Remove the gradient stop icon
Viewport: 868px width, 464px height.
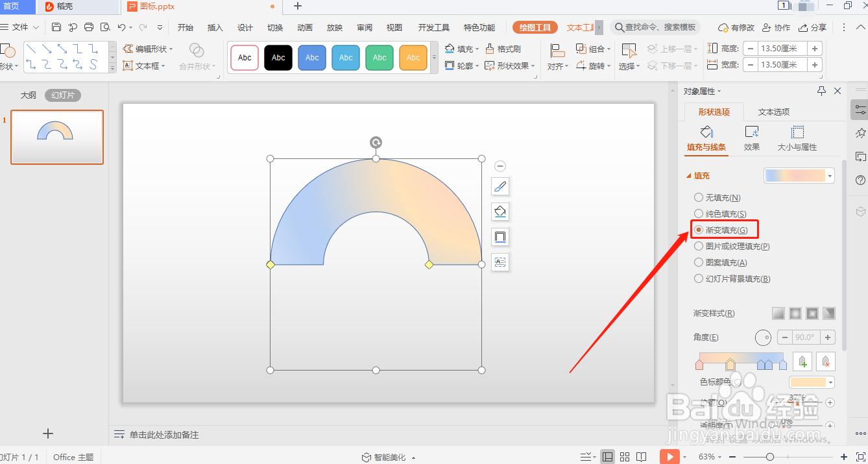point(826,361)
